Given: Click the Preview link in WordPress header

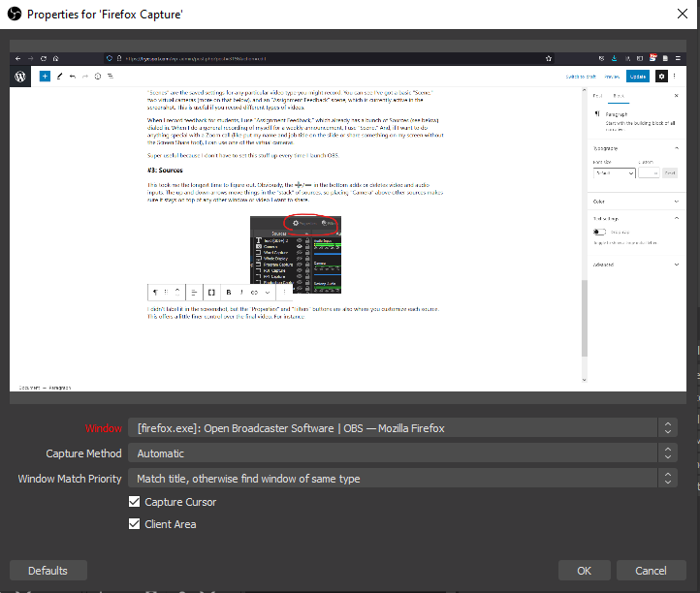Looking at the screenshot, I should point(612,77).
